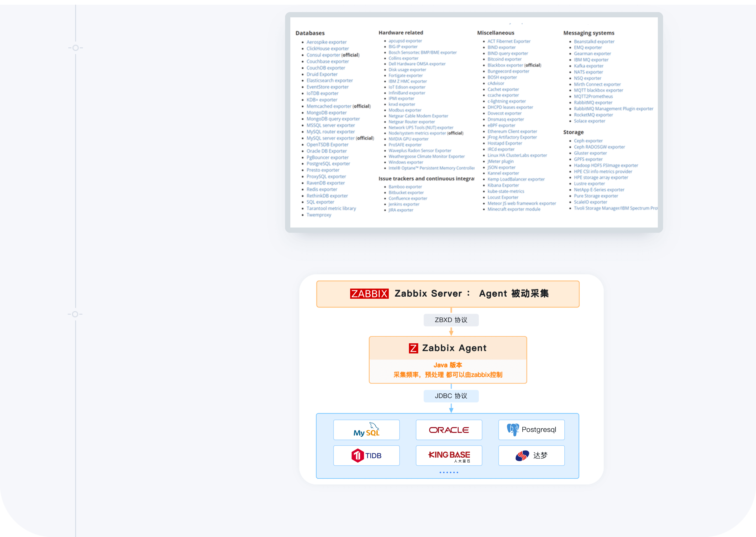Image resolution: width=756 pixels, height=537 pixels.
Task: Click the JDBC 协议 label
Action: [451, 396]
